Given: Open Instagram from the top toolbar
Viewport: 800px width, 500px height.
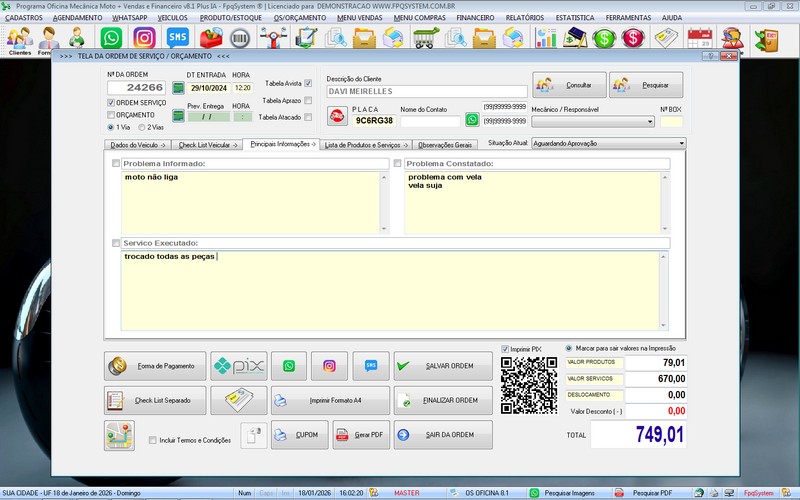Looking at the screenshot, I should pyautogui.click(x=144, y=38).
